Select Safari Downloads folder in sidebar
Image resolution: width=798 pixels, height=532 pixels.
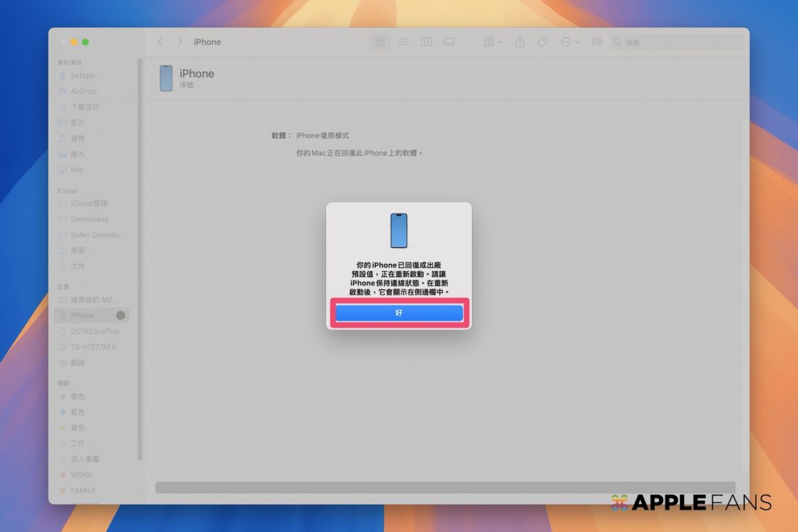pos(96,235)
